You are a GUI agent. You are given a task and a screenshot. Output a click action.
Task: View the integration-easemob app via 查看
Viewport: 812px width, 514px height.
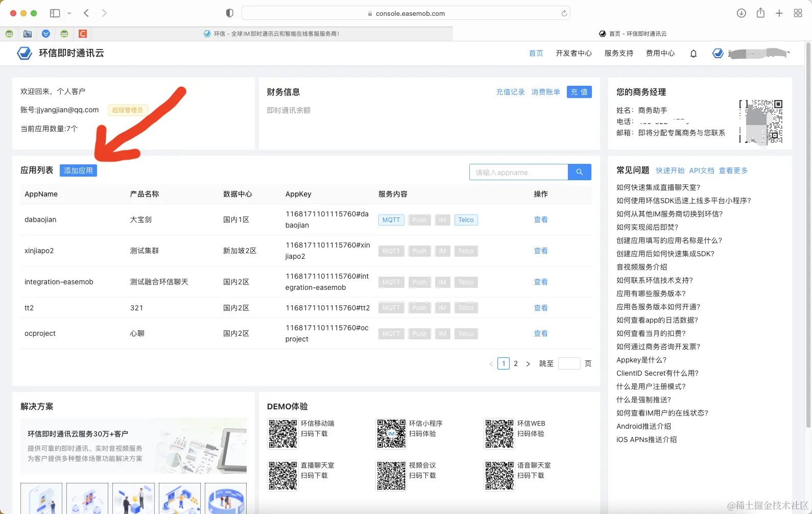[x=541, y=282]
